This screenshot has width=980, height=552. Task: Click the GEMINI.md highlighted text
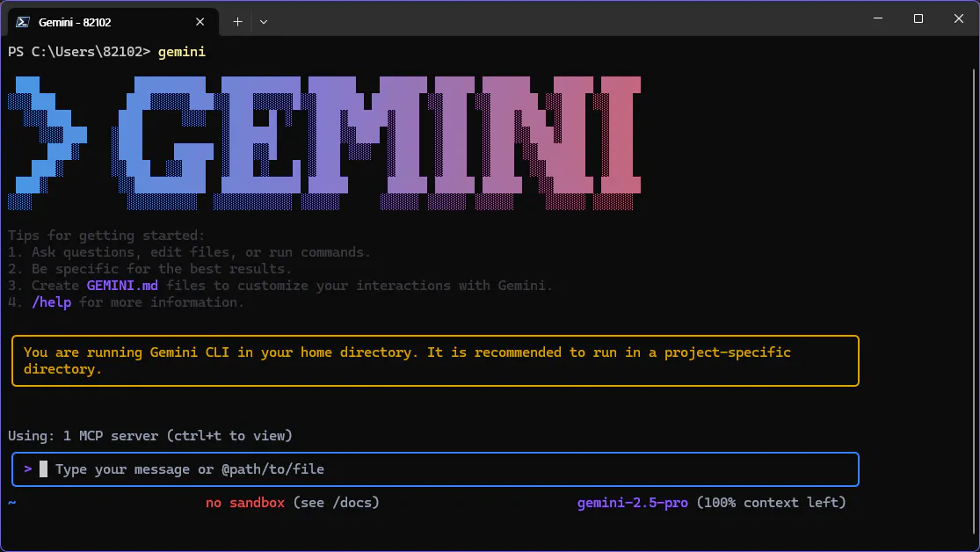(122, 286)
